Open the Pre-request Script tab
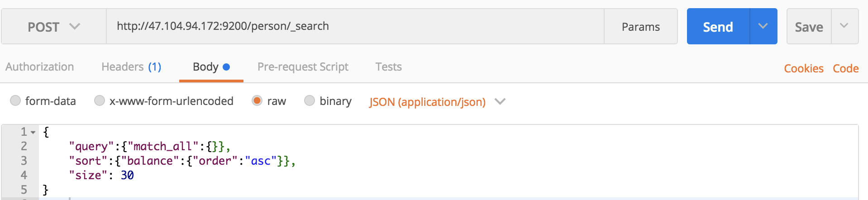Screen dimensions: 868x200 tap(303, 67)
